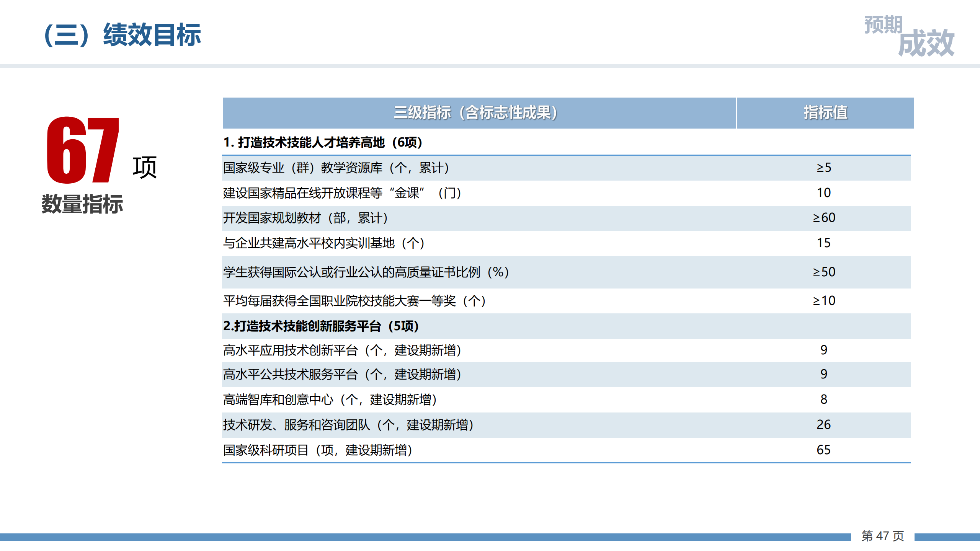Click the value 26 for 咨询团队
Viewport: 980px width, 551px height.
point(823,425)
